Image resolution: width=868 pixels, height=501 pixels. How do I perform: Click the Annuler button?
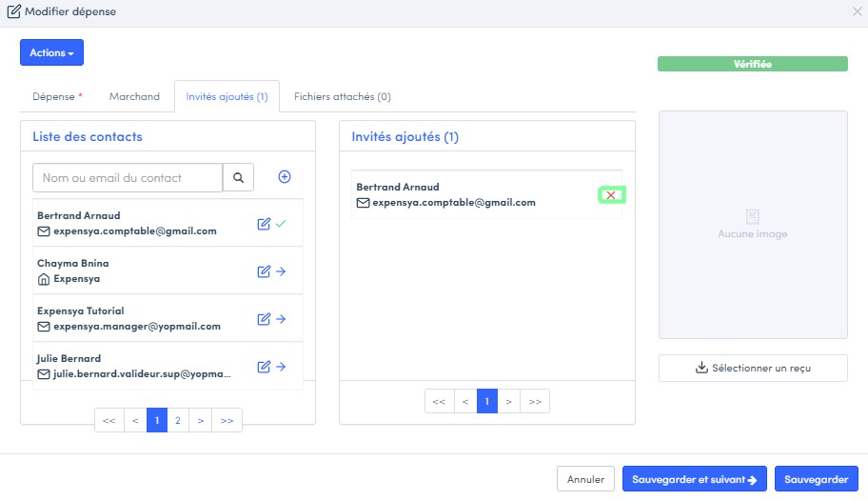[x=585, y=479]
